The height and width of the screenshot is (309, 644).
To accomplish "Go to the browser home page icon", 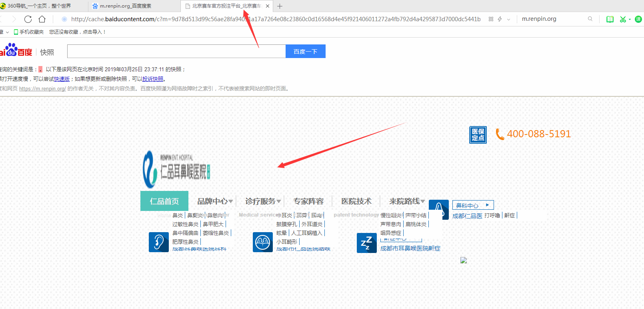I will pyautogui.click(x=42, y=19).
